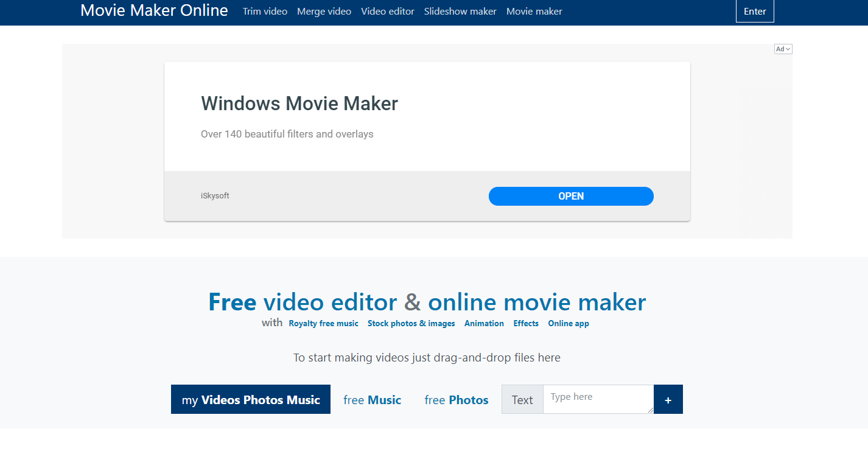
Task: Click my Videos Photos Music upload button
Action: (251, 399)
